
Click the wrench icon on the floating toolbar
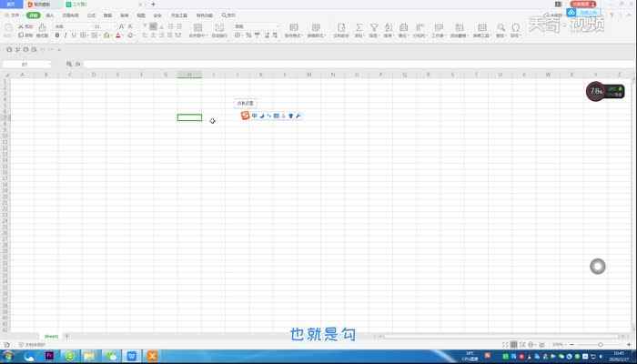click(x=298, y=116)
